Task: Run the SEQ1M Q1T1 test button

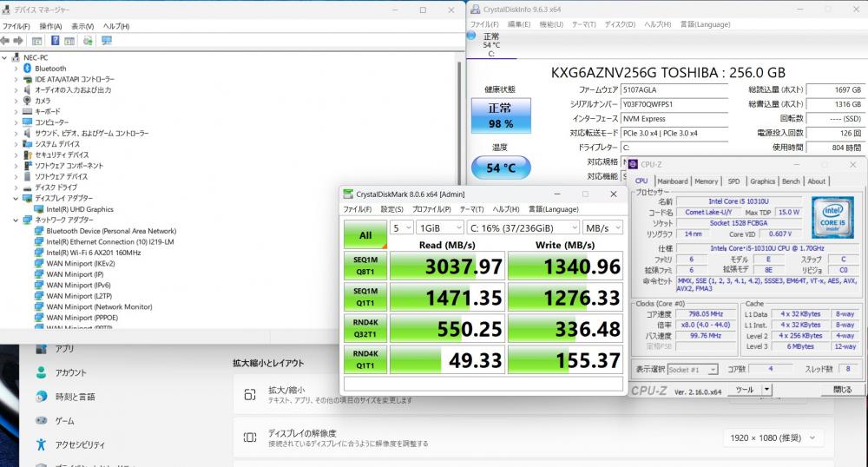Action: pos(365,297)
